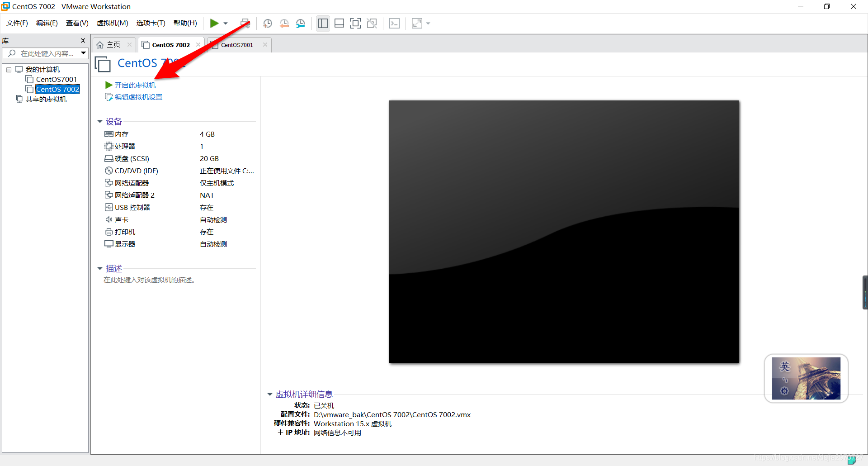The image size is (868, 466).
Task: Click the green power-on play icon in toolbar
Action: 214,23
